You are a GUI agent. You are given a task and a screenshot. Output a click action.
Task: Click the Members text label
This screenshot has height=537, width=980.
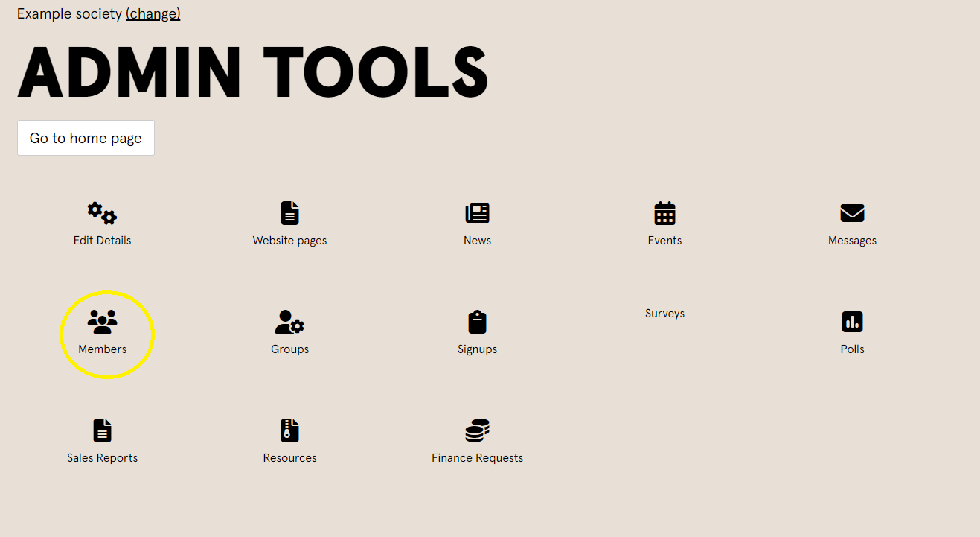(102, 349)
